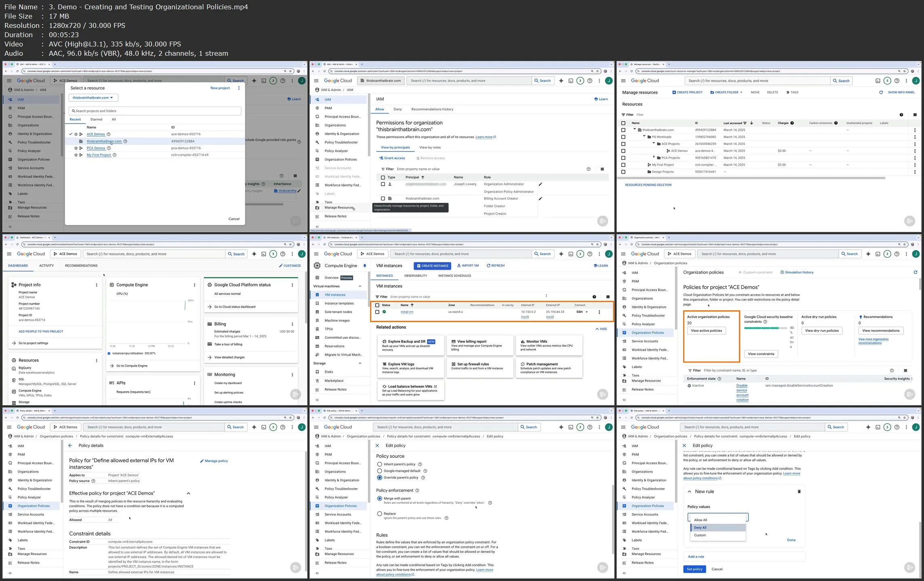Open the three-dot menu in Select a resource dialog

[239, 88]
